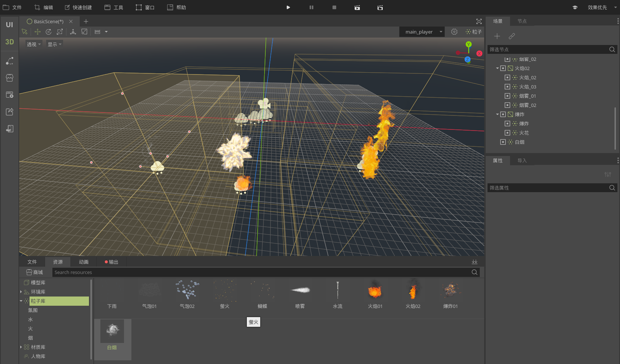Open the 工具 menu
This screenshot has width=620, height=364.
click(x=114, y=7)
